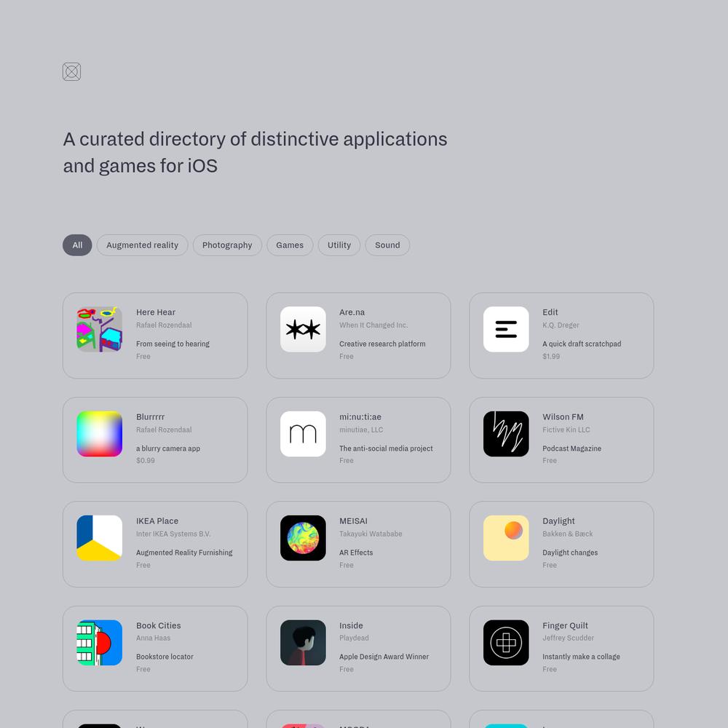The width and height of the screenshot is (728, 728).
Task: Open the MEISAI title link
Action: (353, 521)
